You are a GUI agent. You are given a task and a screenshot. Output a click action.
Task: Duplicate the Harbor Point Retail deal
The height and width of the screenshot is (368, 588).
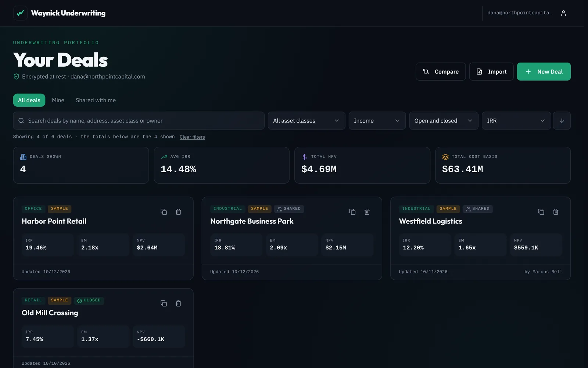[164, 212]
